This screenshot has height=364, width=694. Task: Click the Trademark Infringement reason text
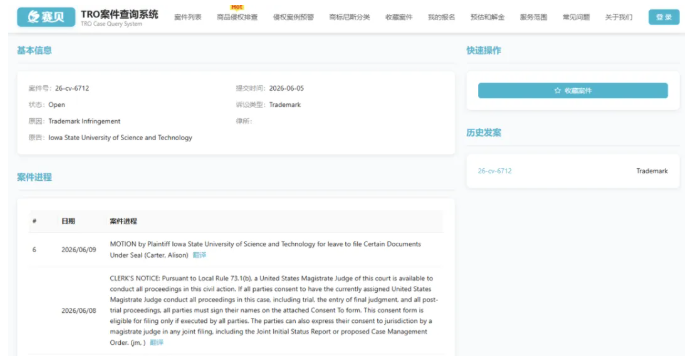pyautogui.click(x=84, y=121)
